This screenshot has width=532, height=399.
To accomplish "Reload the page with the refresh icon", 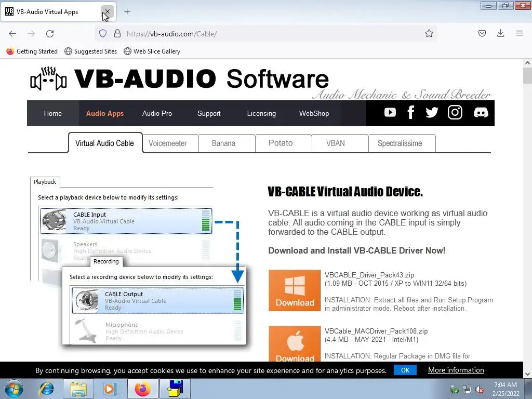I will [50, 34].
